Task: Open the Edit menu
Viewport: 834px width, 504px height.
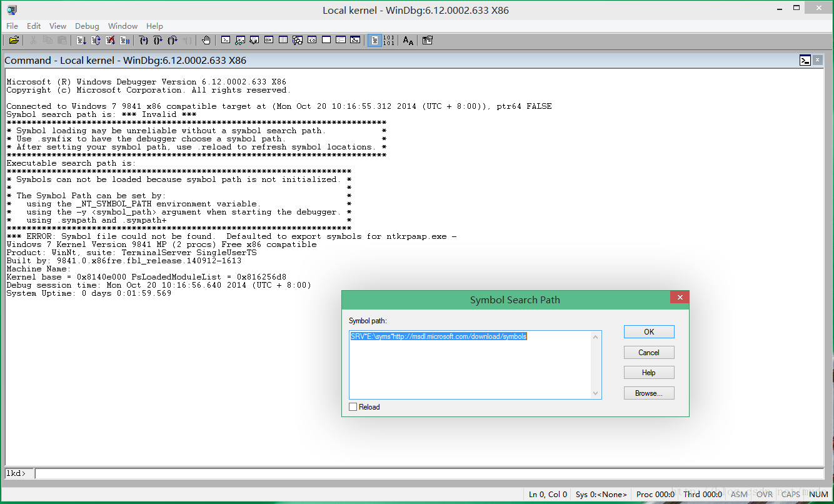Action: [34, 26]
